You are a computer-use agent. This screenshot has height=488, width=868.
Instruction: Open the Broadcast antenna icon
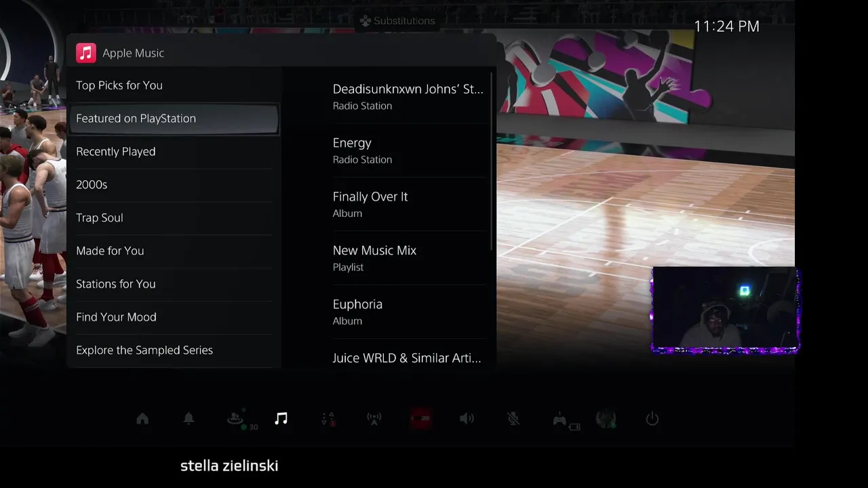point(374,419)
